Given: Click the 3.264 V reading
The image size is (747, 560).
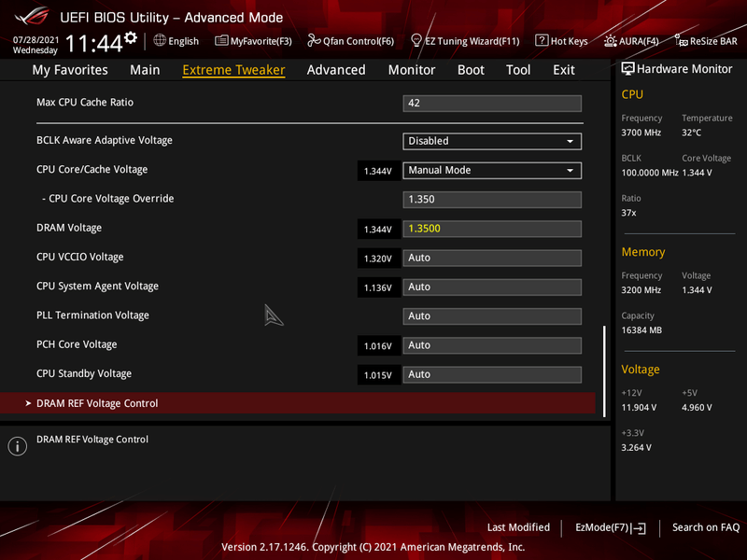Looking at the screenshot, I should click(x=636, y=447).
